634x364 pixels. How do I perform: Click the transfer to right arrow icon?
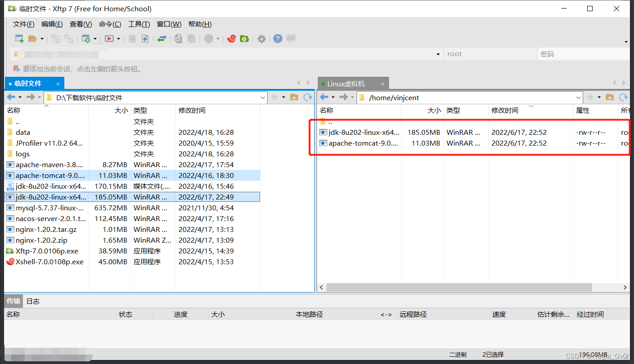click(145, 39)
